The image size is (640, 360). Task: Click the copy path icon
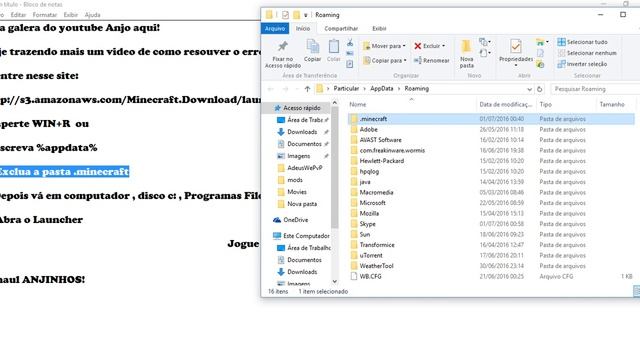pos(350,53)
